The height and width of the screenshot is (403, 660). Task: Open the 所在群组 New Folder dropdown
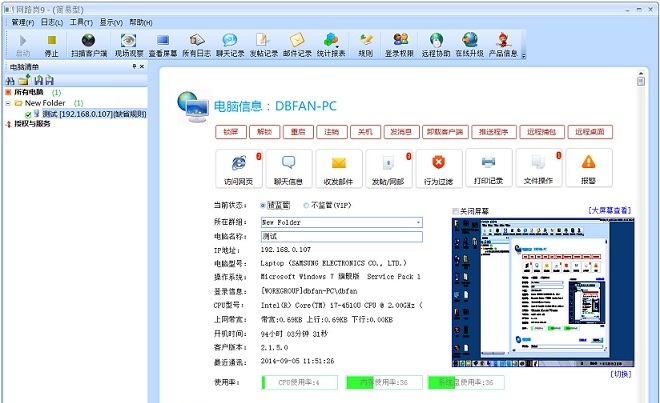pyautogui.click(x=417, y=222)
